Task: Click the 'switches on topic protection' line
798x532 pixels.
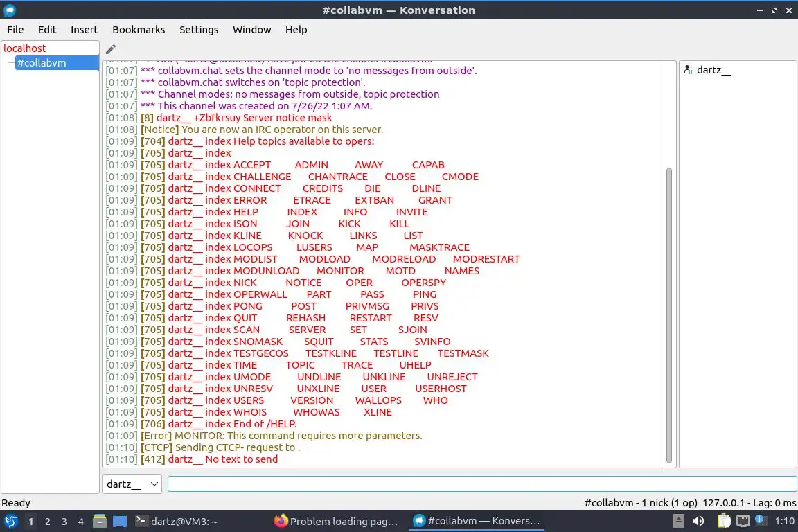Action: pos(235,82)
